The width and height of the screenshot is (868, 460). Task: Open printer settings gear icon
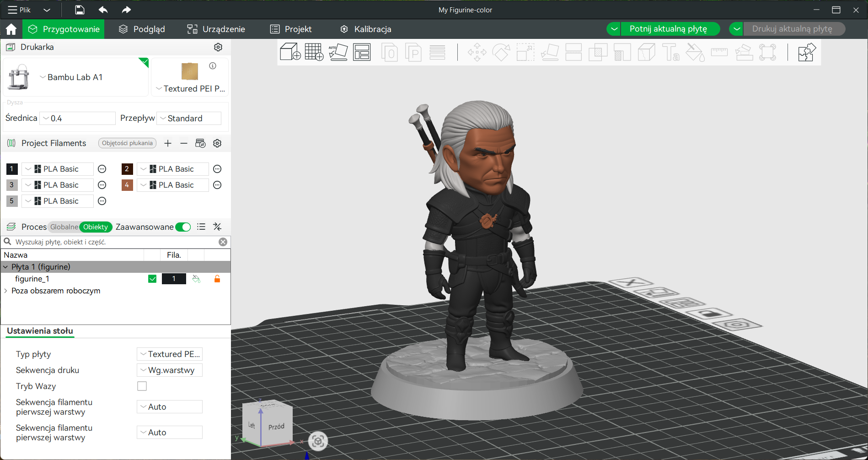[218, 47]
